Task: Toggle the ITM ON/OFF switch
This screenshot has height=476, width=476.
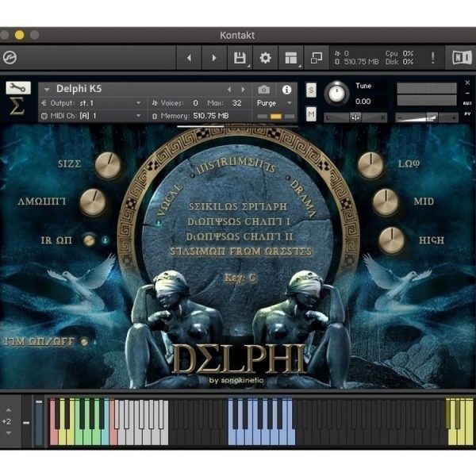Action: point(84,342)
